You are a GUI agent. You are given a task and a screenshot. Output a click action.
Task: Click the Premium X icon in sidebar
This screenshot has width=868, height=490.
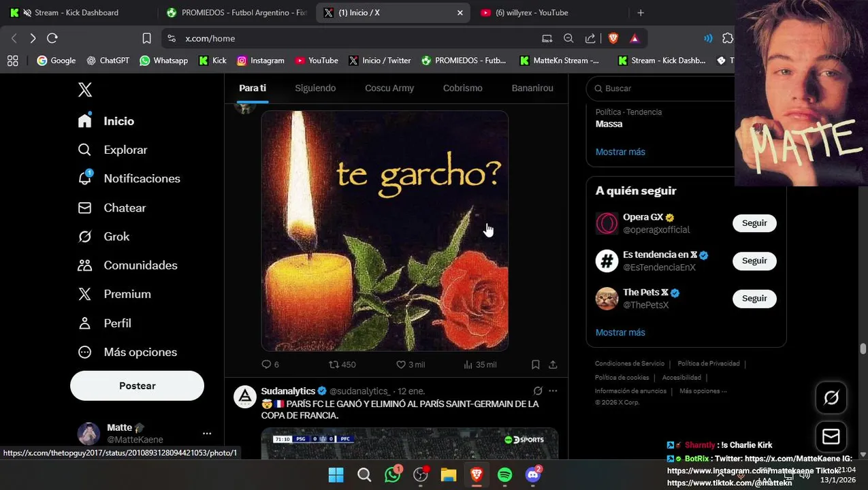pos(84,294)
